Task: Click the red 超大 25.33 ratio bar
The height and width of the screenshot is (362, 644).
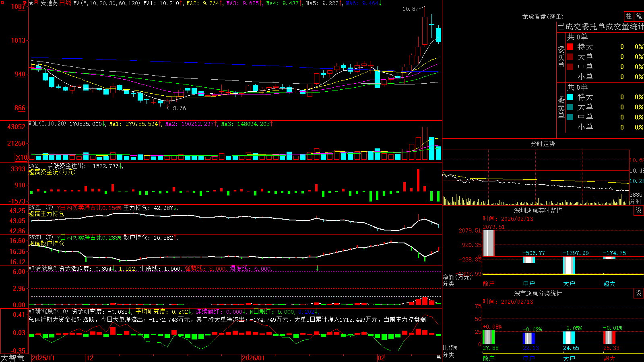Action: click(x=609, y=337)
